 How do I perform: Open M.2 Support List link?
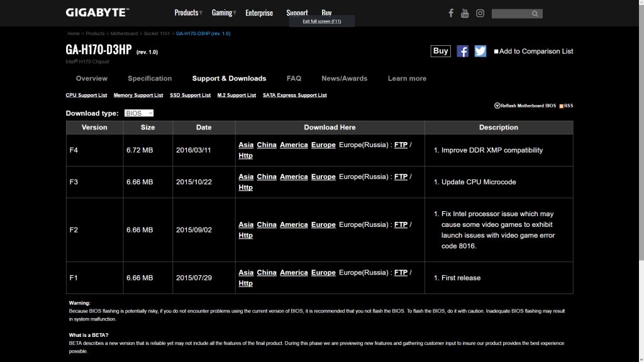[236, 96]
